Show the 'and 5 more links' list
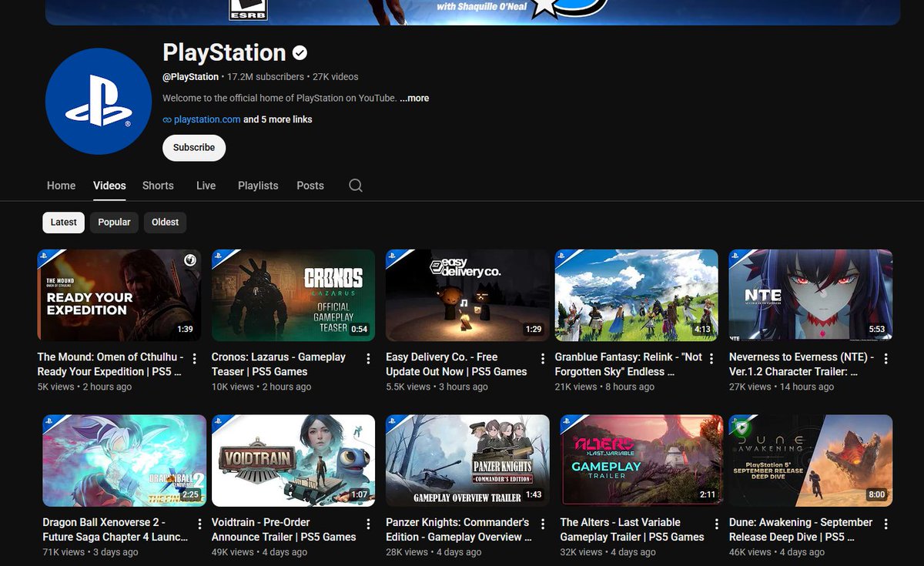This screenshot has width=924, height=566. [x=278, y=119]
